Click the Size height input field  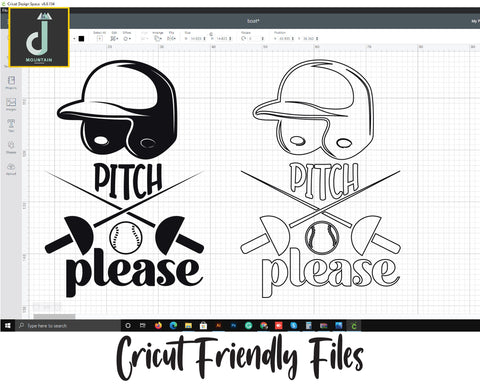click(x=222, y=39)
